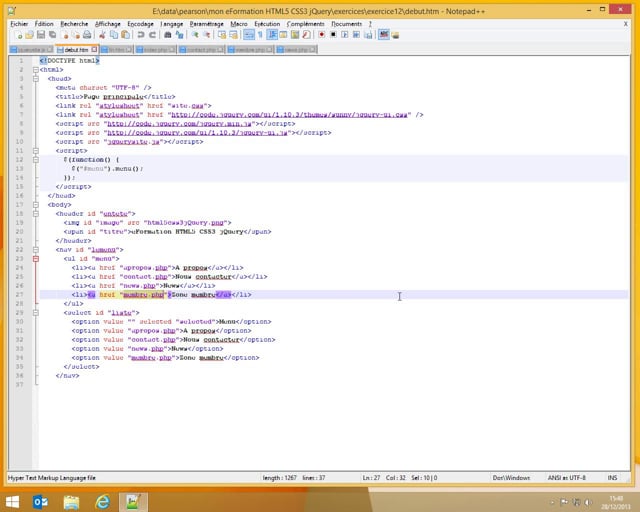This screenshot has width=640, height=512.
Task: Toggle synchronized horizontal scrolling
Action: tap(233, 35)
